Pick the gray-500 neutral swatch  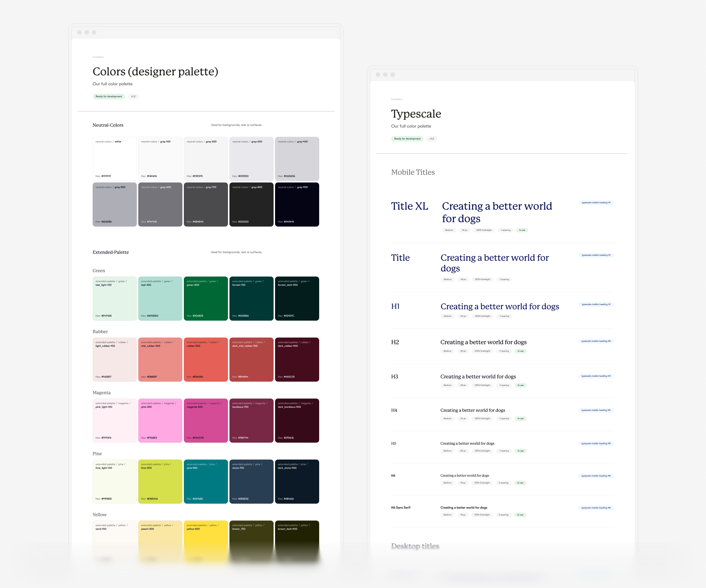(x=114, y=204)
